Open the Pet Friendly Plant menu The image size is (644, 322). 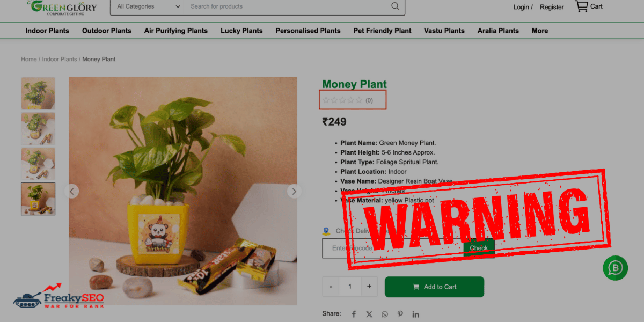click(382, 31)
